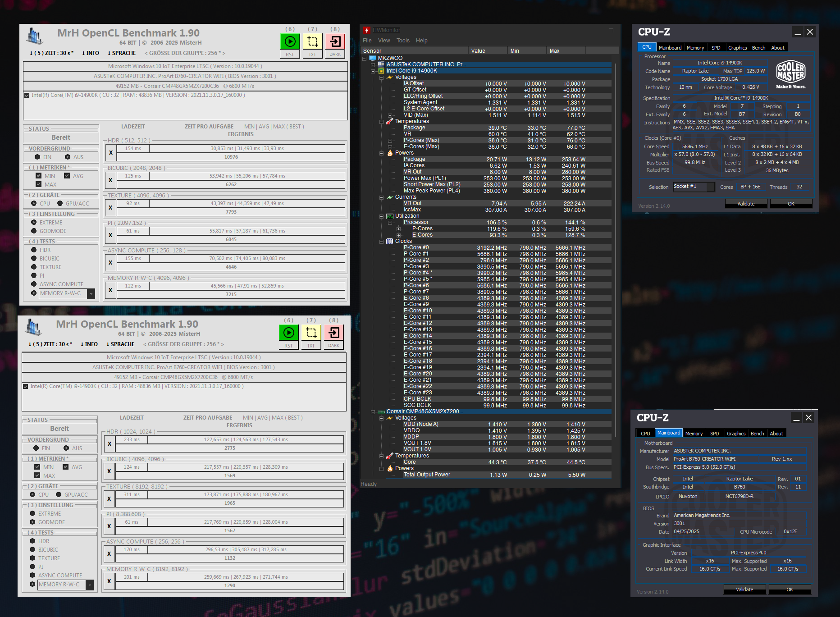Click the HWMonitor red lightning app icon
840x617 pixels.
click(367, 30)
